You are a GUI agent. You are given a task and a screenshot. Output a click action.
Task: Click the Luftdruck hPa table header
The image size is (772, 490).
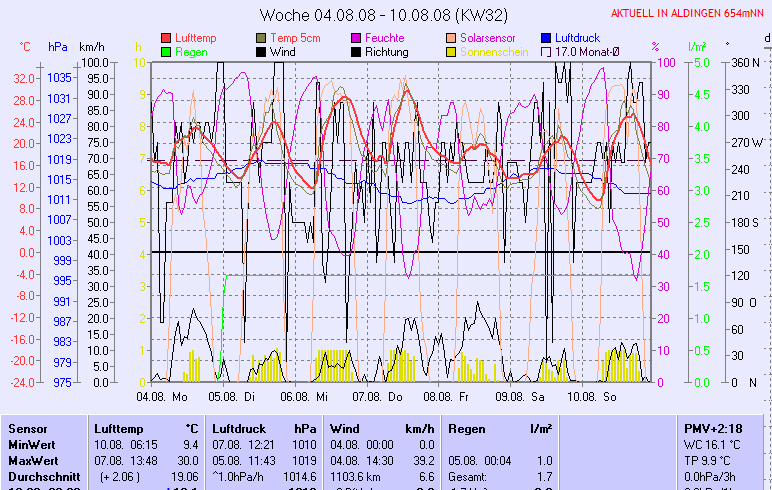260,428
